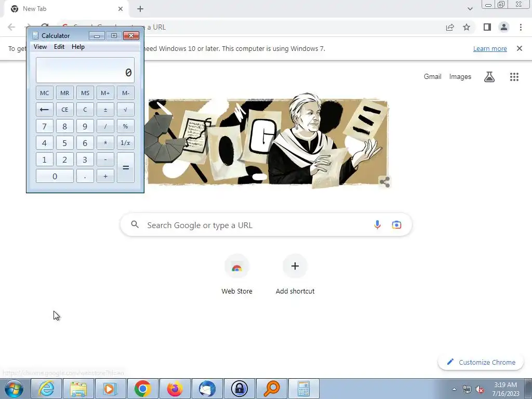This screenshot has width=532, height=399.
Task: Click the minus key in Calculator
Action: (105, 159)
